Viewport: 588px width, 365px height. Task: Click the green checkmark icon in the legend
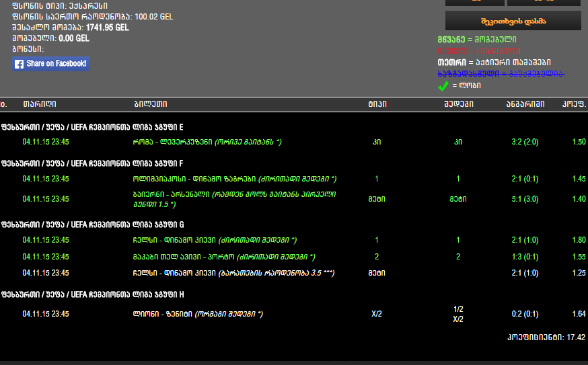(443, 86)
